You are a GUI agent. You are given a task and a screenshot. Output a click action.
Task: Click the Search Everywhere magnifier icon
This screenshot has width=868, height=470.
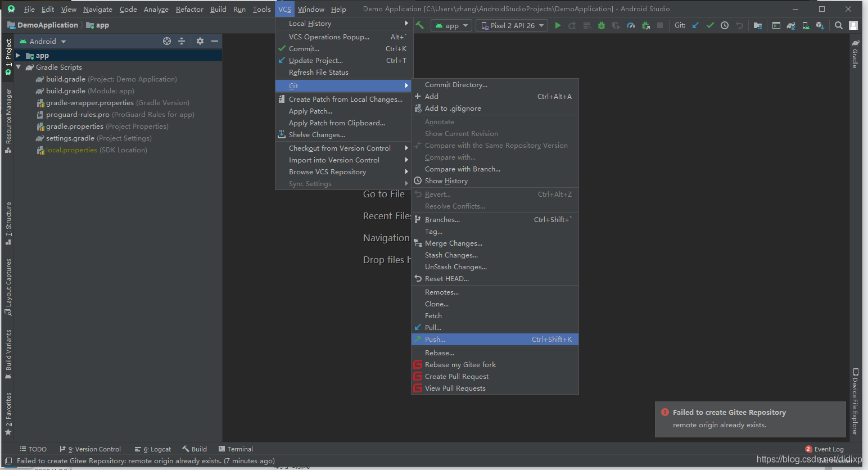(x=838, y=25)
